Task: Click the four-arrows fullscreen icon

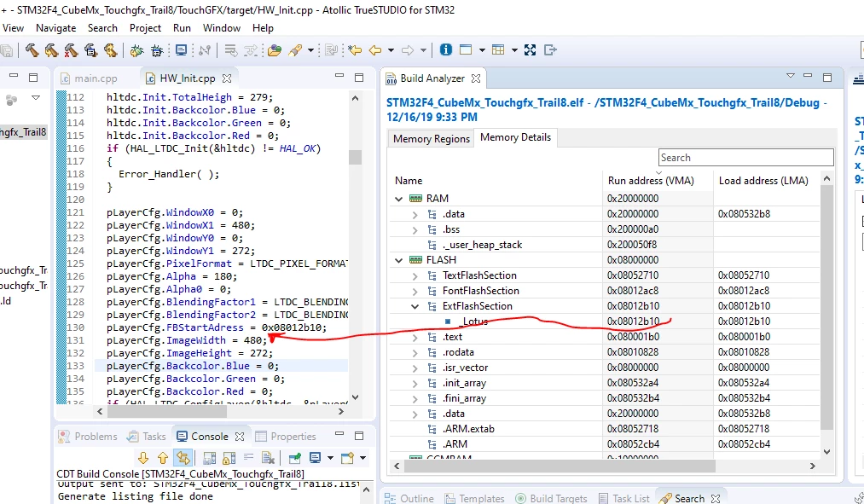Action: (530, 50)
